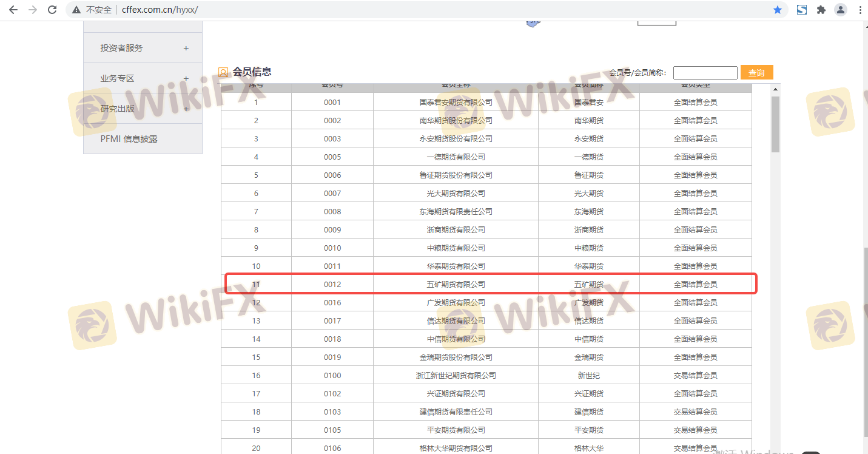The width and height of the screenshot is (868, 454).
Task: Select full name 信达期货有限公司
Action: tap(456, 321)
